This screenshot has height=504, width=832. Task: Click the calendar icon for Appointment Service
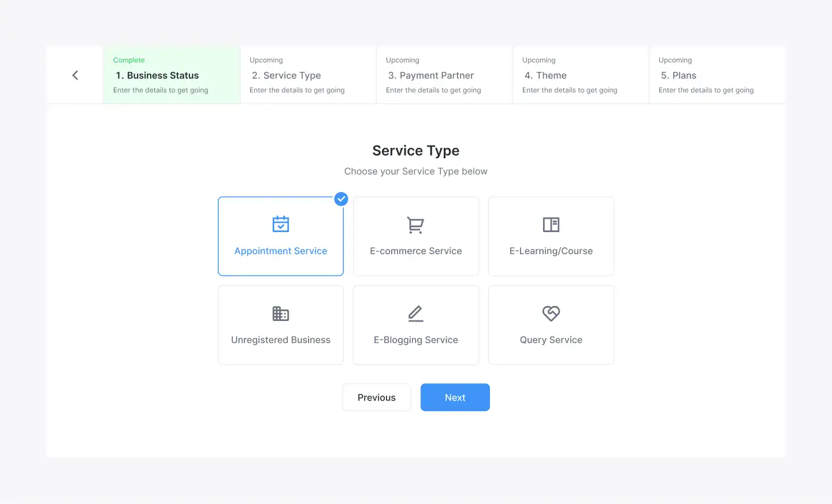(x=281, y=224)
